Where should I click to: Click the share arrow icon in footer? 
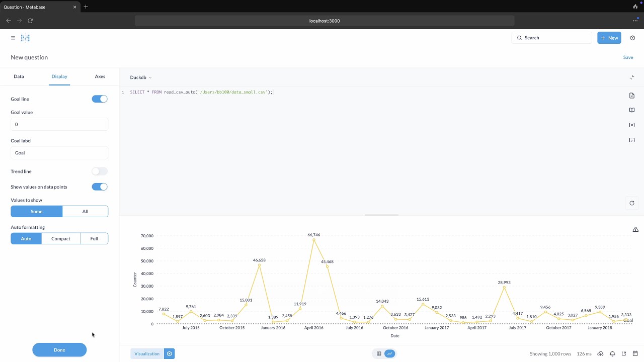click(624, 354)
